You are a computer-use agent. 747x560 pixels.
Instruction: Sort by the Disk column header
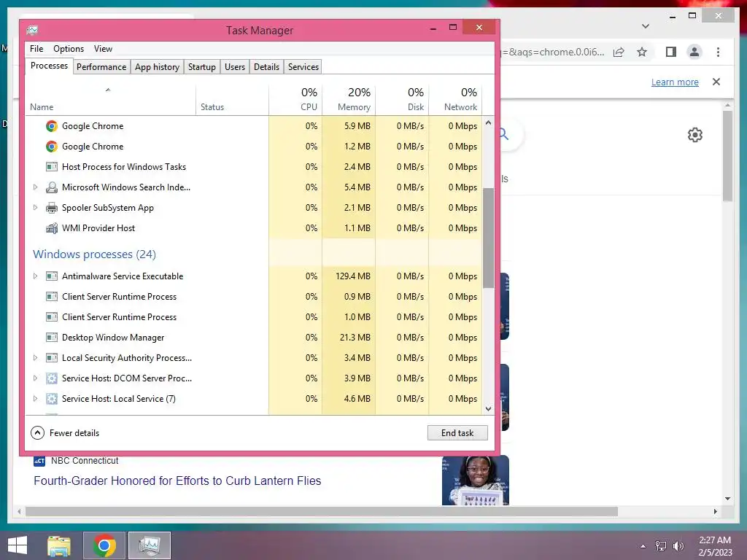coord(403,101)
